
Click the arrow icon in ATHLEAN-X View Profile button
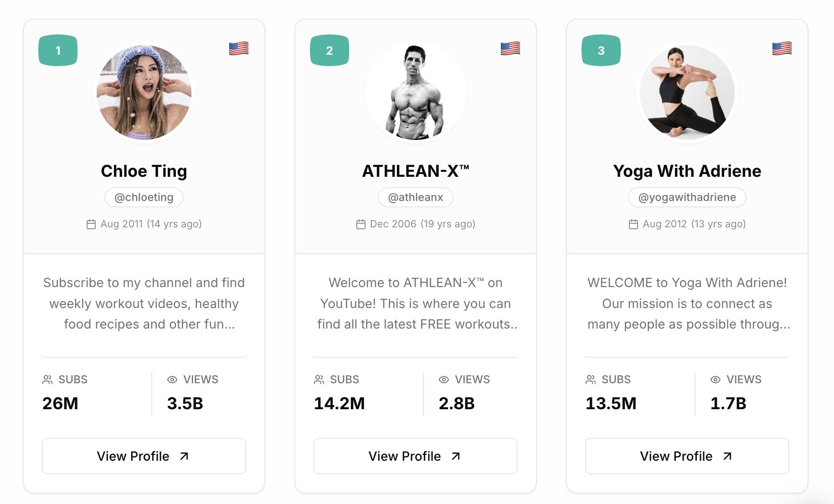tap(455, 456)
